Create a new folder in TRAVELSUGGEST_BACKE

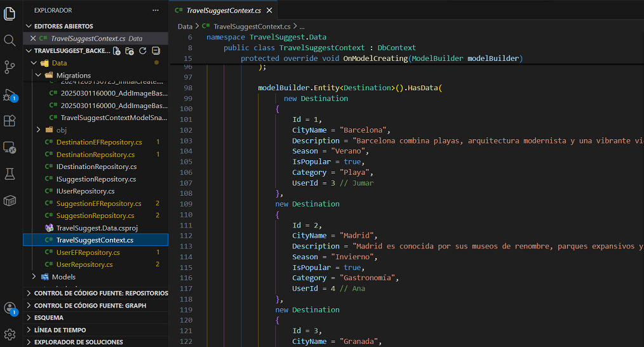pos(130,51)
